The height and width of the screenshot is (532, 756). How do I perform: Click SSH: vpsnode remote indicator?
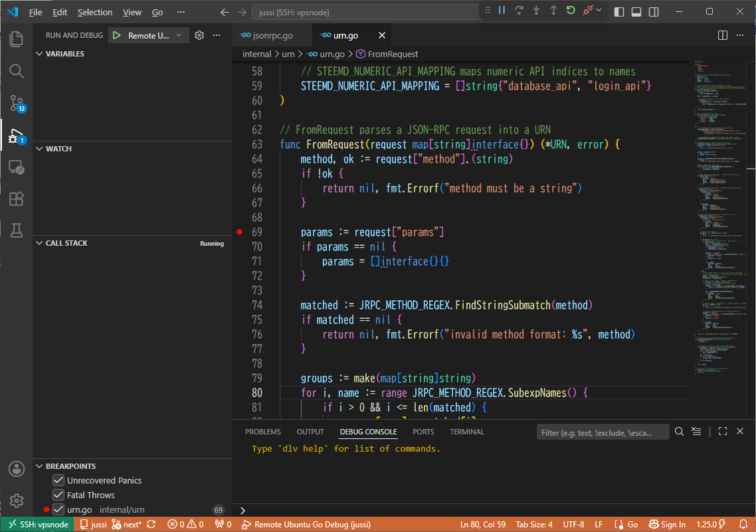pos(38,524)
